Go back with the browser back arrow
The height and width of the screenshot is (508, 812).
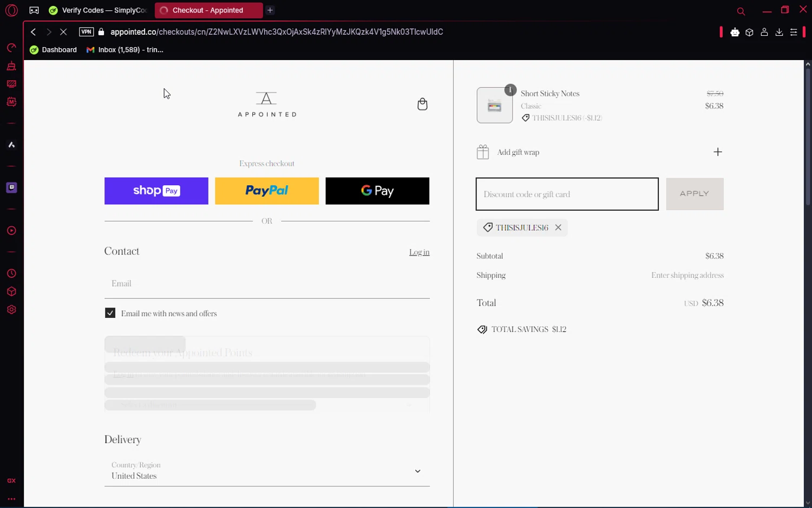[x=34, y=32]
